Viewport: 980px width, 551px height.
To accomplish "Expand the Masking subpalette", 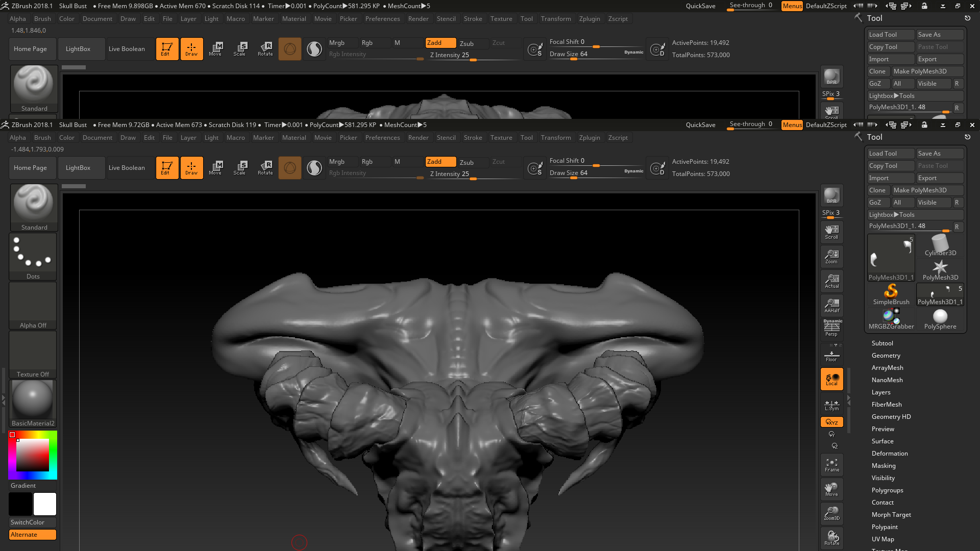I will coord(884,466).
